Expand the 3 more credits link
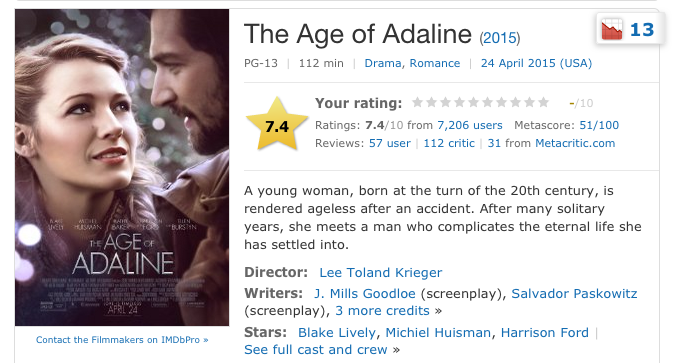Screen dimensions: 675x363 (382, 311)
